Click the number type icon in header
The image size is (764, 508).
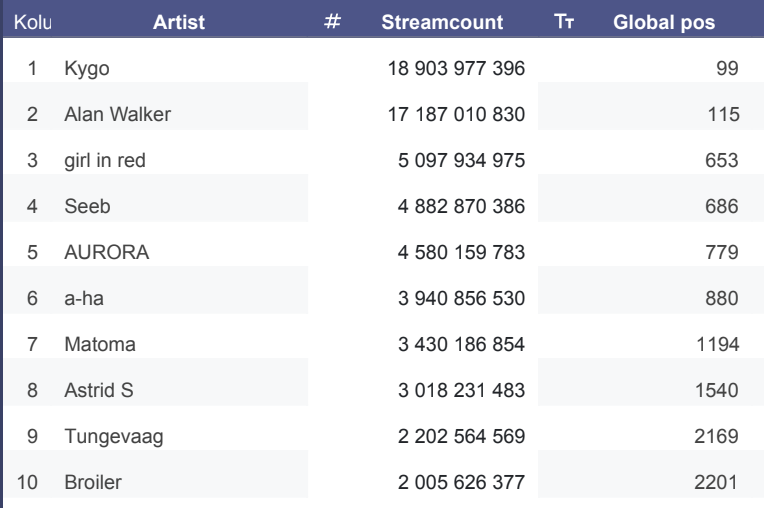pos(333,22)
